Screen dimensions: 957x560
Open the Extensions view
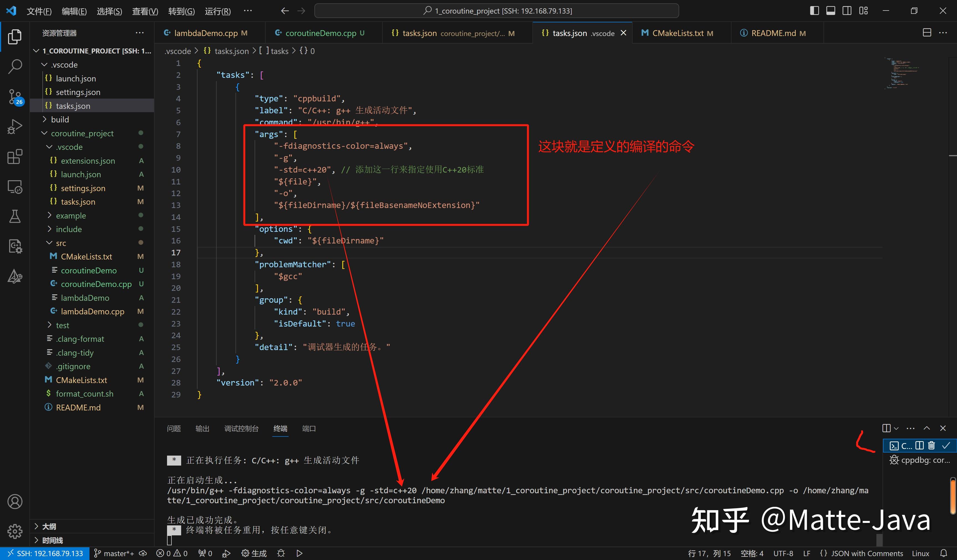click(15, 156)
